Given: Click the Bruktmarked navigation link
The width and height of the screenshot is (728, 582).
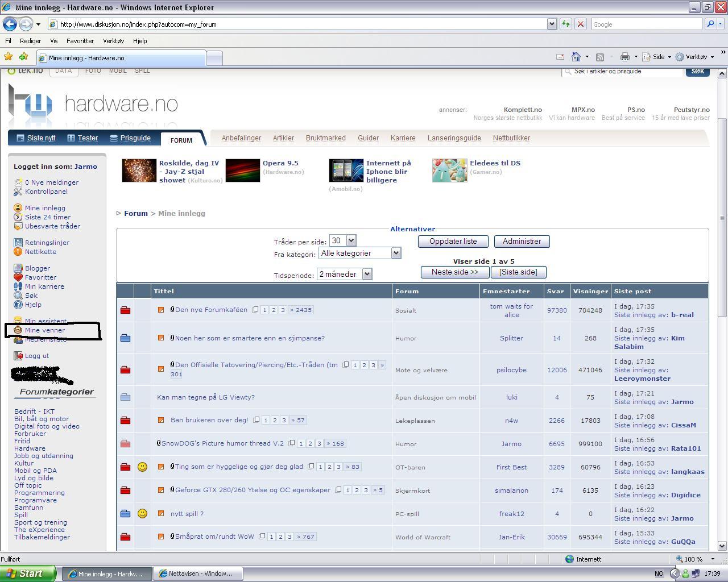Looking at the screenshot, I should [325, 138].
